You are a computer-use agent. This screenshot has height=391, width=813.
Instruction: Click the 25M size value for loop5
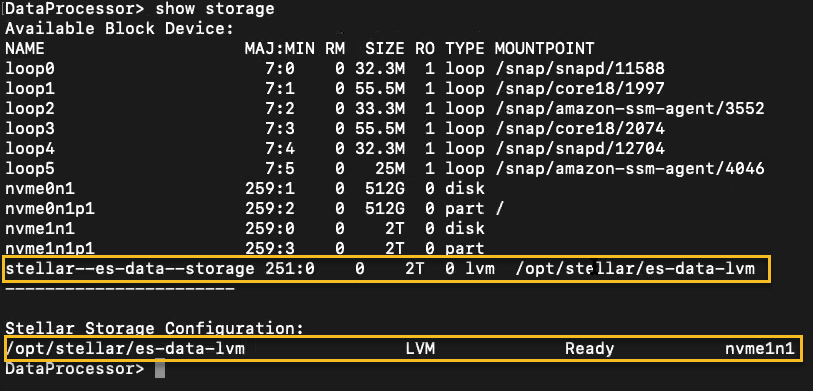point(389,169)
